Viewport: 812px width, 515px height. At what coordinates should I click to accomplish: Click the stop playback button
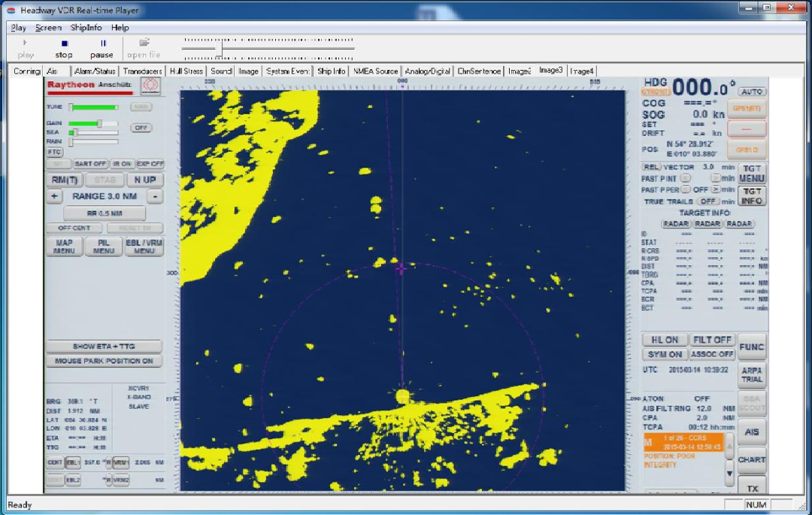[64, 48]
